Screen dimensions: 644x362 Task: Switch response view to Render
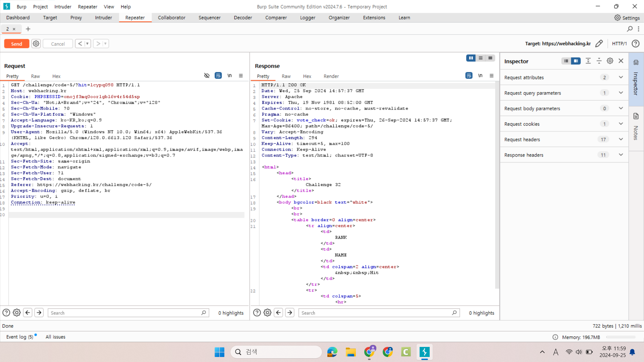pyautogui.click(x=331, y=76)
